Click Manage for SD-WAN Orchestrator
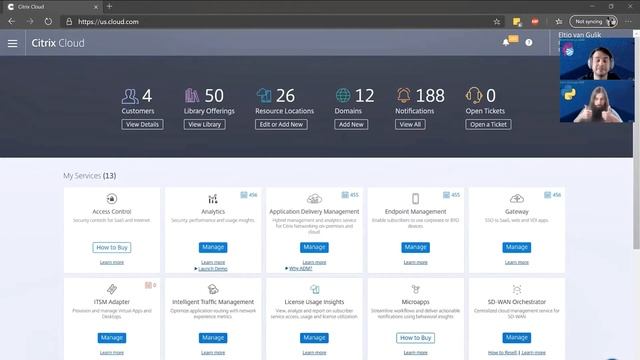Screen dimensions: 640x360 point(517,338)
